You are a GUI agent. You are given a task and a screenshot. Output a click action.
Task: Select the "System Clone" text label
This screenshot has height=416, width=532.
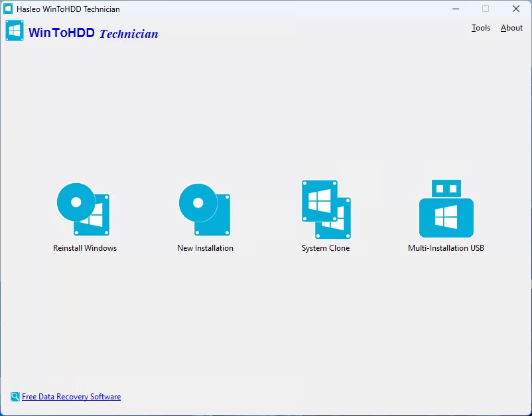click(326, 248)
